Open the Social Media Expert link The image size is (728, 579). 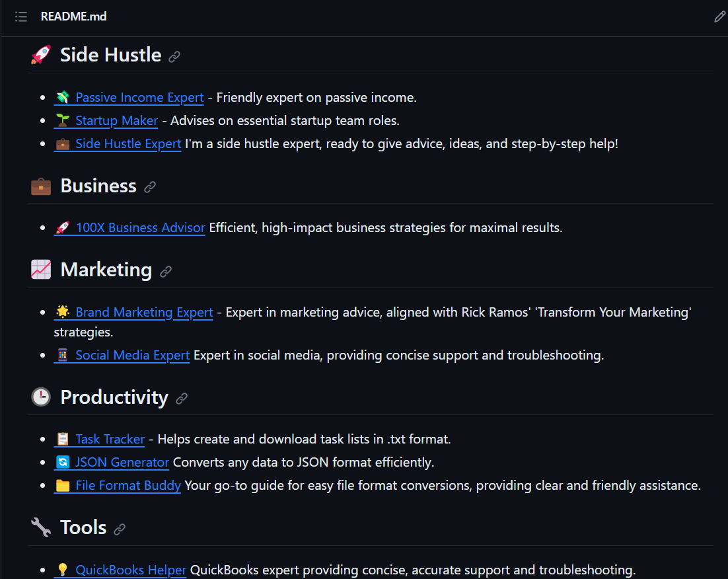(132, 356)
